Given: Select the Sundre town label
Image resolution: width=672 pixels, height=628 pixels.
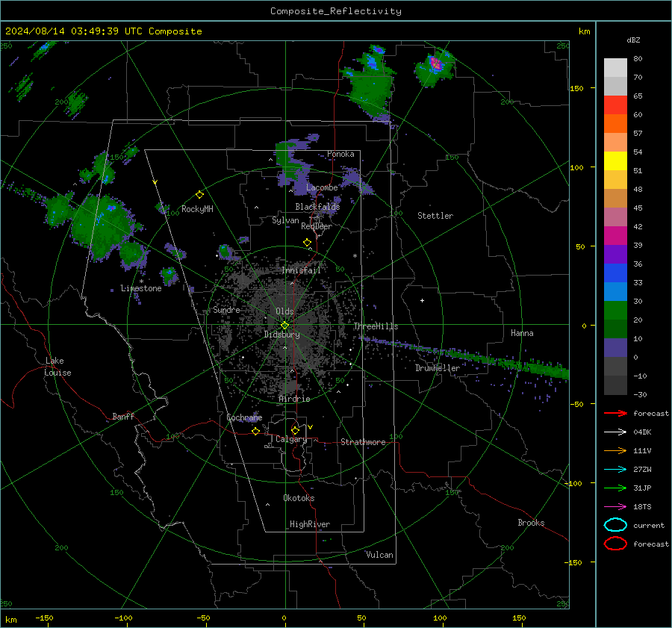Looking at the screenshot, I should pos(225,310).
